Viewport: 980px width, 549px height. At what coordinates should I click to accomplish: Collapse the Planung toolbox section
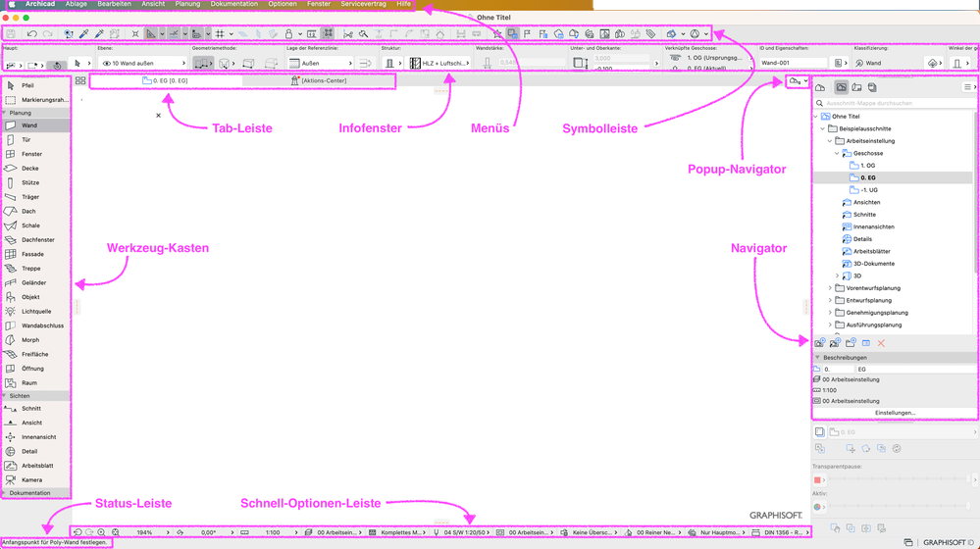(x=4, y=113)
